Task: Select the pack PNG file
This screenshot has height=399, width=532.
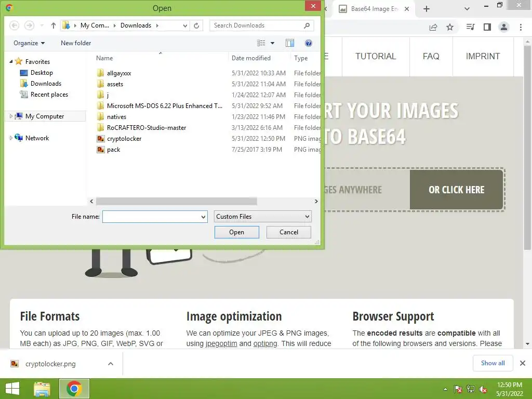Action: [114, 149]
